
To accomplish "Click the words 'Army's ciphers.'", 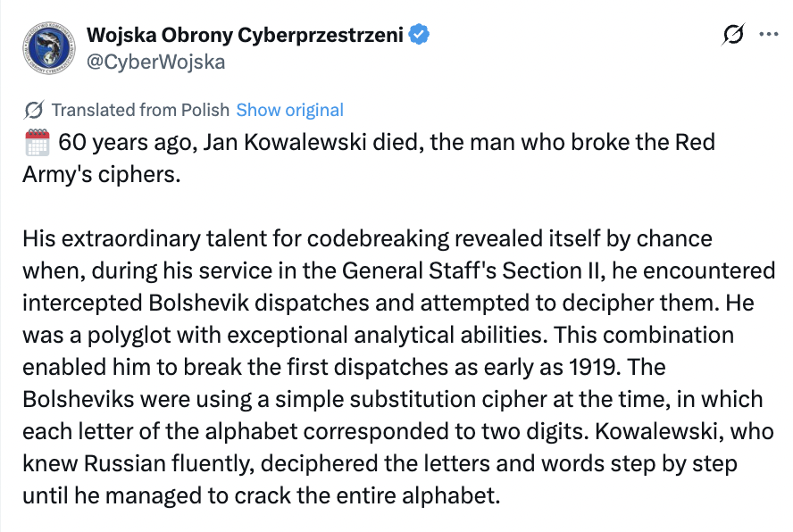I will tap(102, 174).
